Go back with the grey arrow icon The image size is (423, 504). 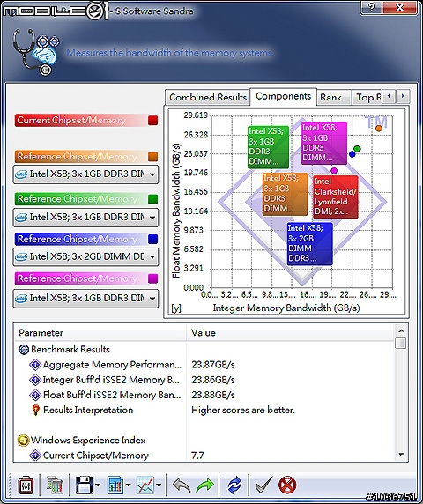[182, 485]
